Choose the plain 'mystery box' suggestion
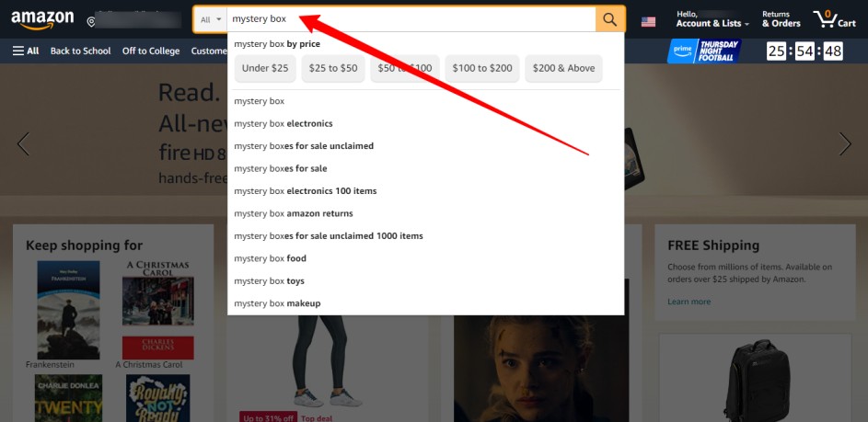 click(425, 101)
